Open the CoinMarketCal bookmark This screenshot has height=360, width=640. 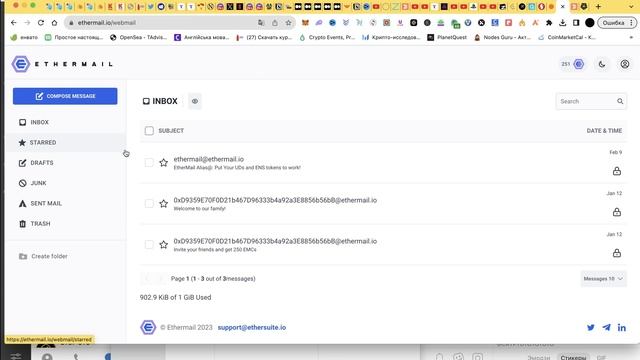567,37
